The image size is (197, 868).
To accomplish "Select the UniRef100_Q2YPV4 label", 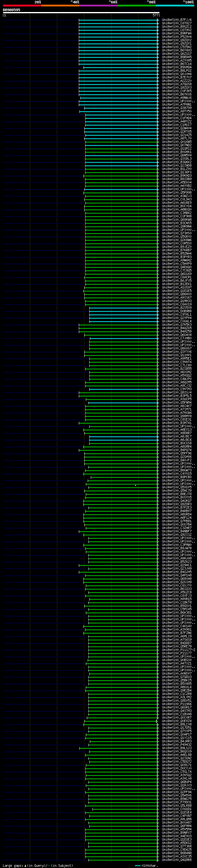I will tap(176, 318).
